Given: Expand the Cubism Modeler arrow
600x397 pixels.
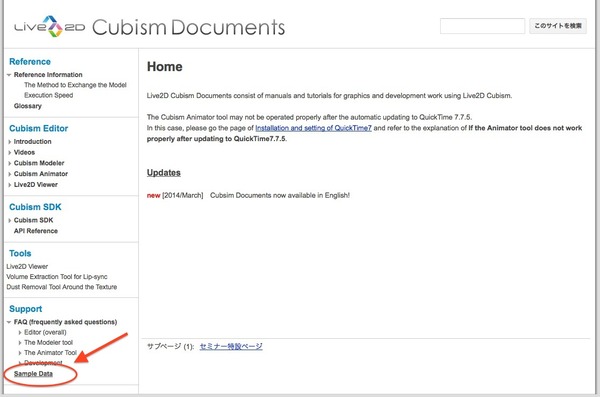Looking at the screenshot, I should click(x=9, y=163).
